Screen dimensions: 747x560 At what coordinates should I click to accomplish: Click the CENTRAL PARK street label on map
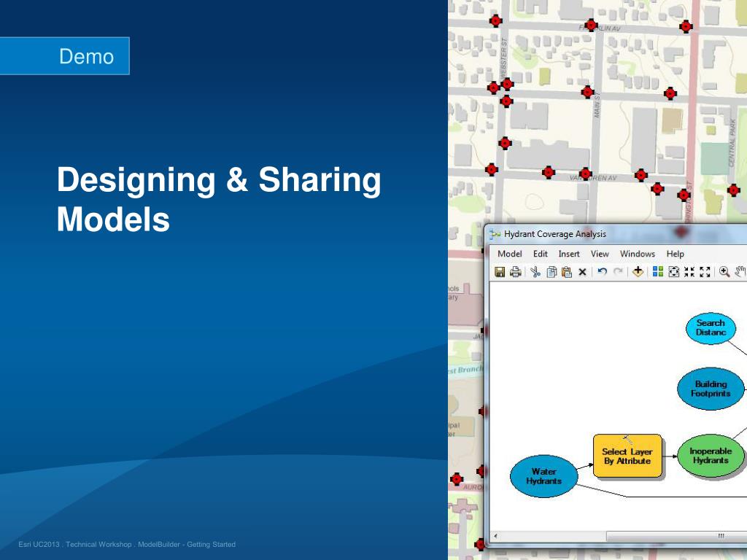732,142
